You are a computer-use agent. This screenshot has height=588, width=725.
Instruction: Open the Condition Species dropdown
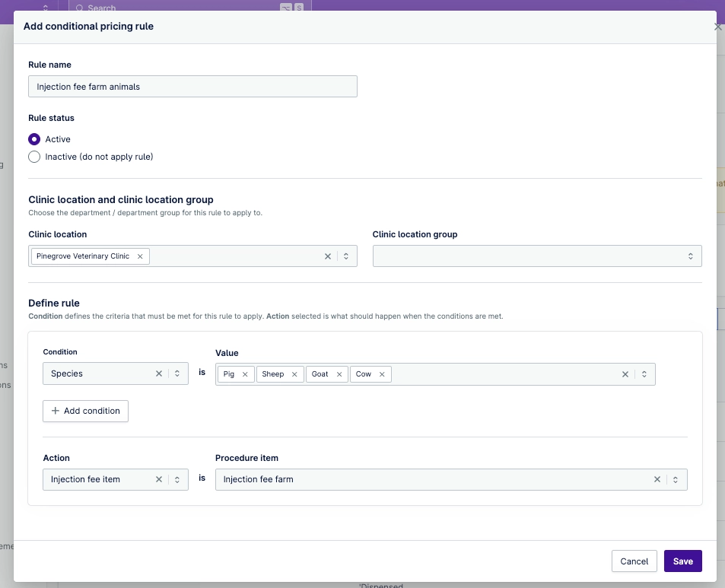(x=177, y=373)
